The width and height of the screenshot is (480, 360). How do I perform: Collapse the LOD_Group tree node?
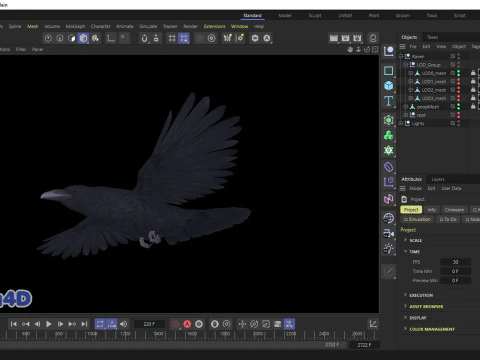point(406,65)
